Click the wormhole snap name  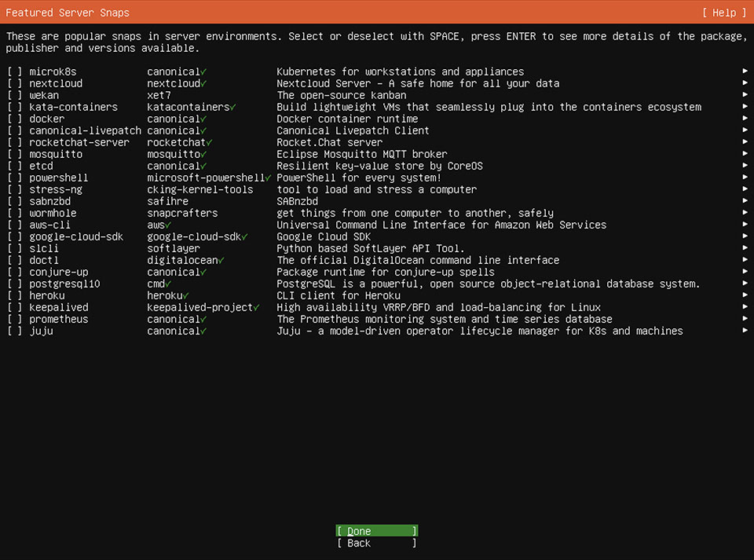[x=53, y=213]
